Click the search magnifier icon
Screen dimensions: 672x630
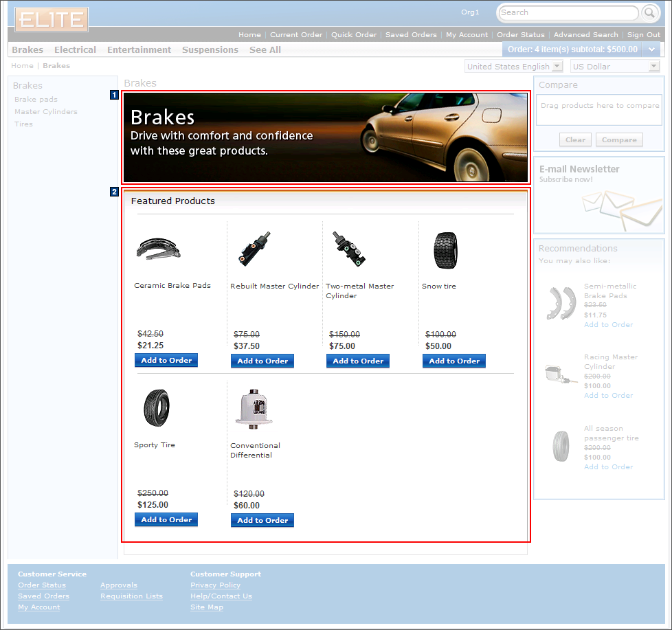(x=649, y=13)
